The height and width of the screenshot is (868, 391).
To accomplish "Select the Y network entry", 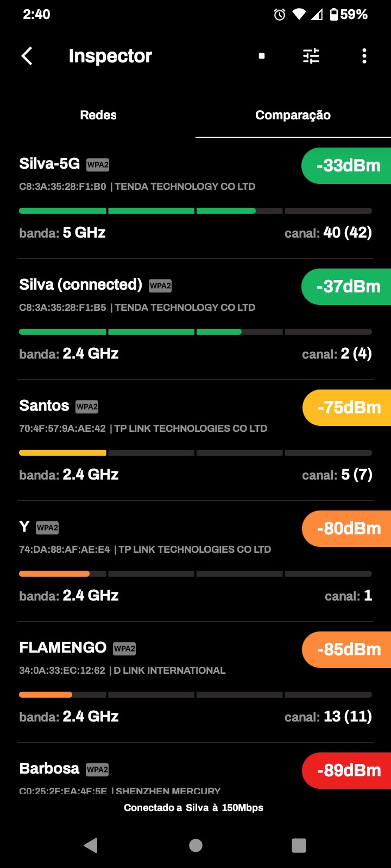I will click(24, 527).
